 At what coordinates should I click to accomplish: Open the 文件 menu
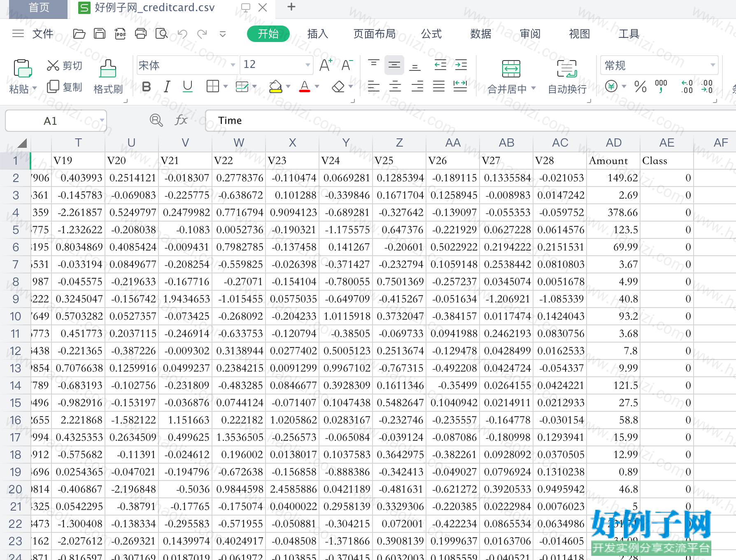43,34
